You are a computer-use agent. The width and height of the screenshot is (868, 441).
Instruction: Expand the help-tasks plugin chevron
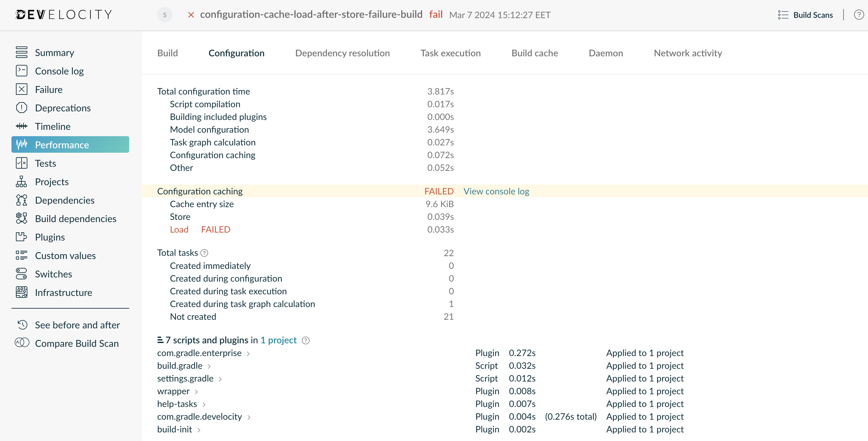204,404
